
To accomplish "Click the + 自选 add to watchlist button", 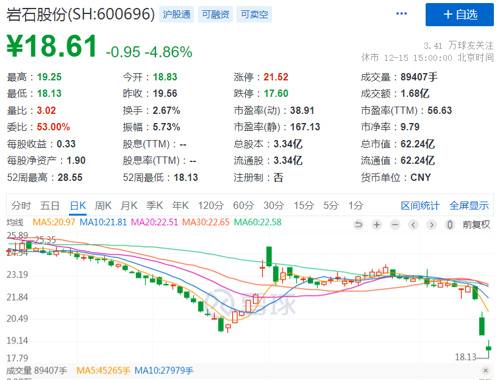I will click(x=460, y=14).
